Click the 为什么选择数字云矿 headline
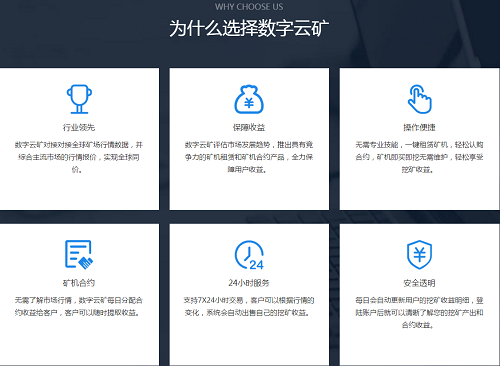 249,28
